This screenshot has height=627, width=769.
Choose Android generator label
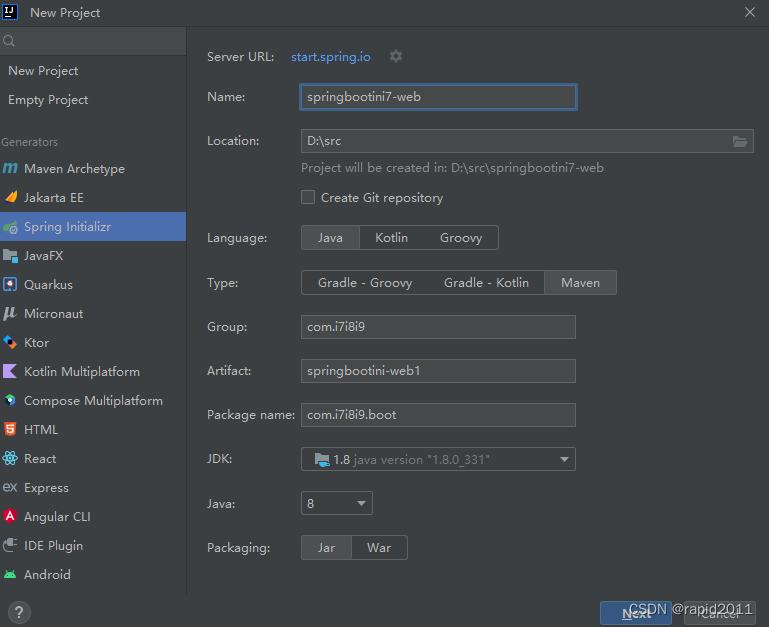click(47, 575)
